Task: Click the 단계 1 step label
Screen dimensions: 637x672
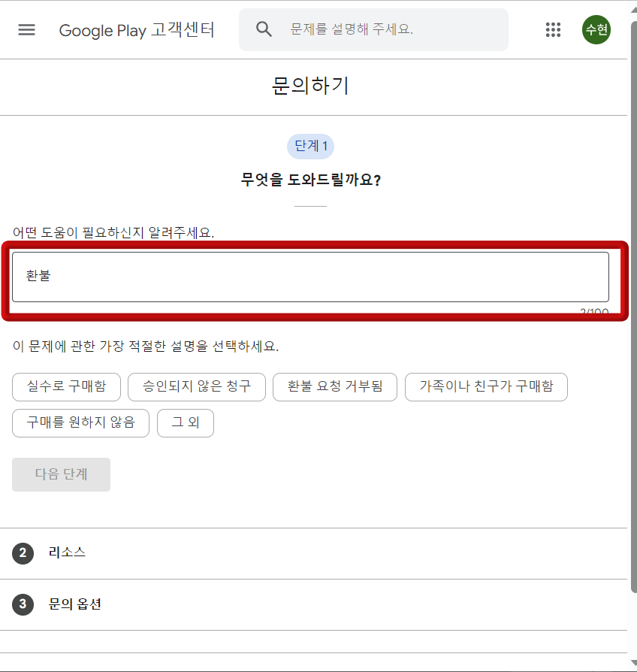Action: (310, 147)
